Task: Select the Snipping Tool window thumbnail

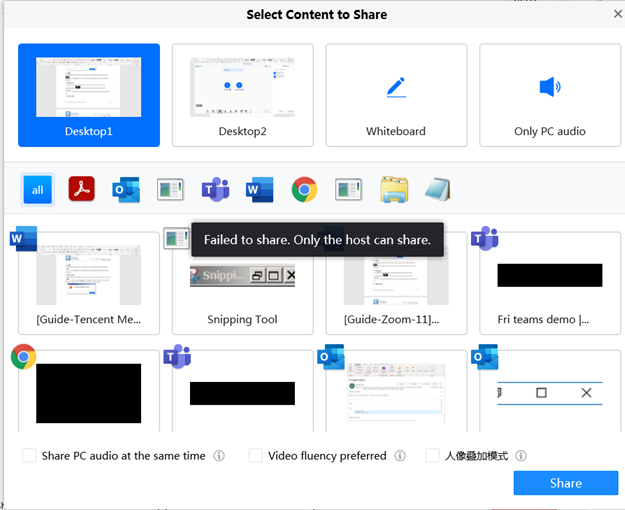Action: coord(242,284)
